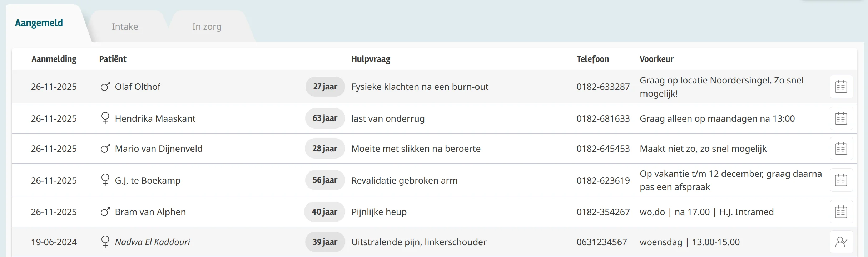Click male gender icon beside Olaf Olthof
Image resolution: width=868 pixels, height=257 pixels.
[105, 87]
